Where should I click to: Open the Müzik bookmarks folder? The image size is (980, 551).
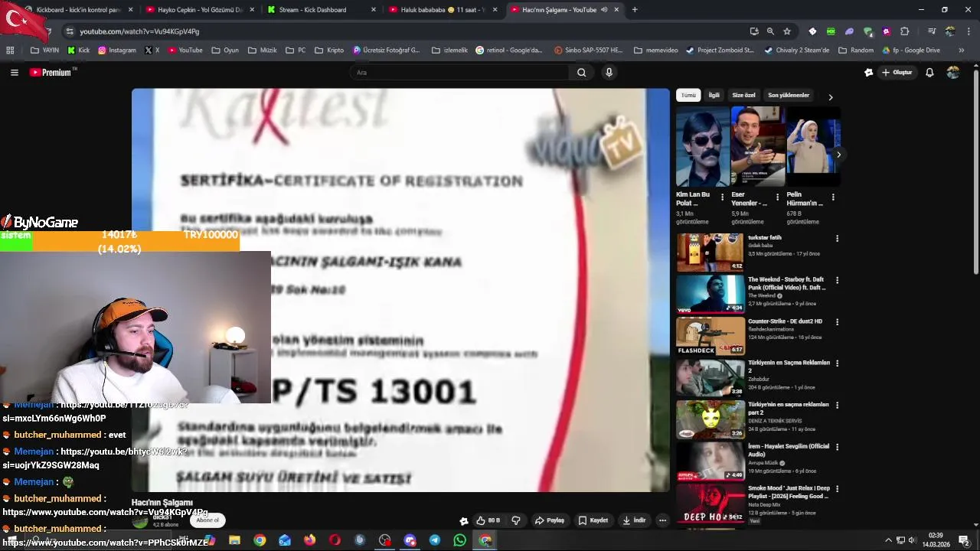(263, 51)
